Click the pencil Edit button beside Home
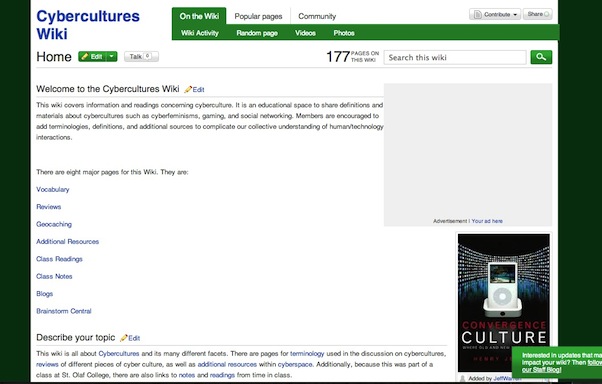Viewport: 602px width, 384px height. [92, 56]
